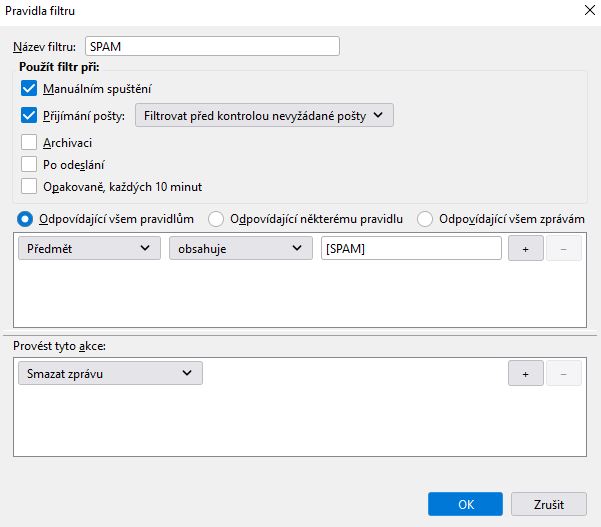601x527 pixels.
Task: Confirm the filter with OK button
Action: [464, 504]
